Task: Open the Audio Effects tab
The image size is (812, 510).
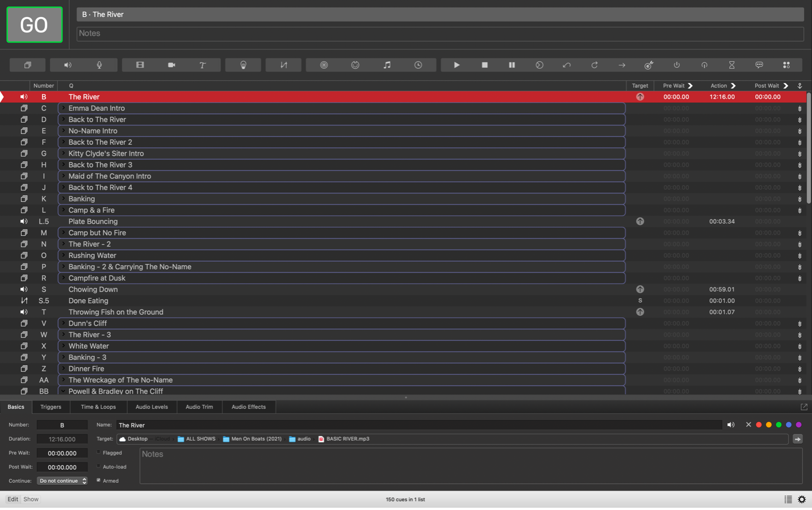Action: (249, 407)
